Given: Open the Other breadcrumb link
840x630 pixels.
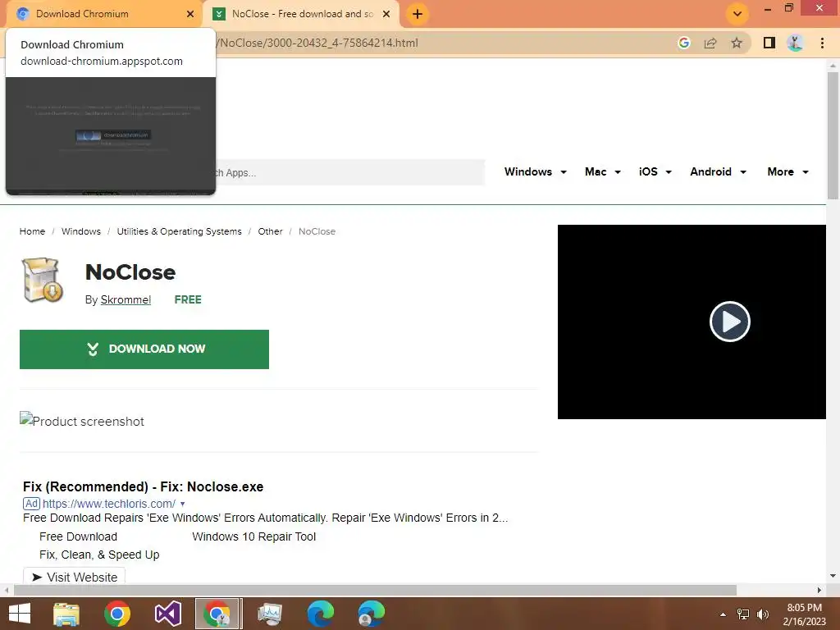Looking at the screenshot, I should [x=270, y=231].
